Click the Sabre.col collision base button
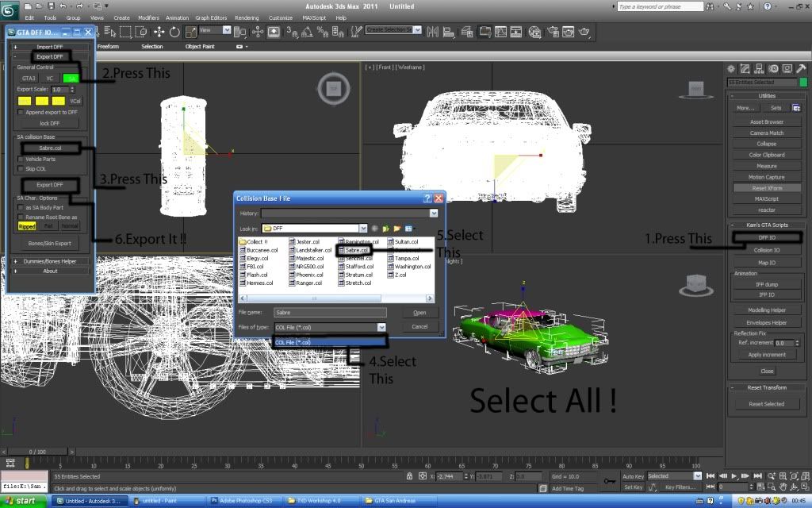This screenshot has height=508, width=812. click(50, 148)
